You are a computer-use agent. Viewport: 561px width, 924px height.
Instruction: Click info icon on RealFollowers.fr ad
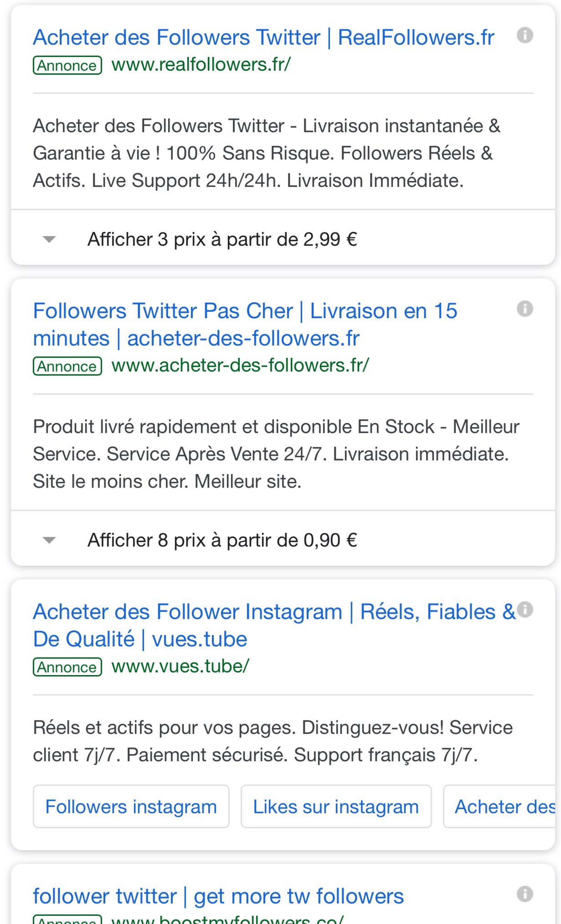[525, 35]
